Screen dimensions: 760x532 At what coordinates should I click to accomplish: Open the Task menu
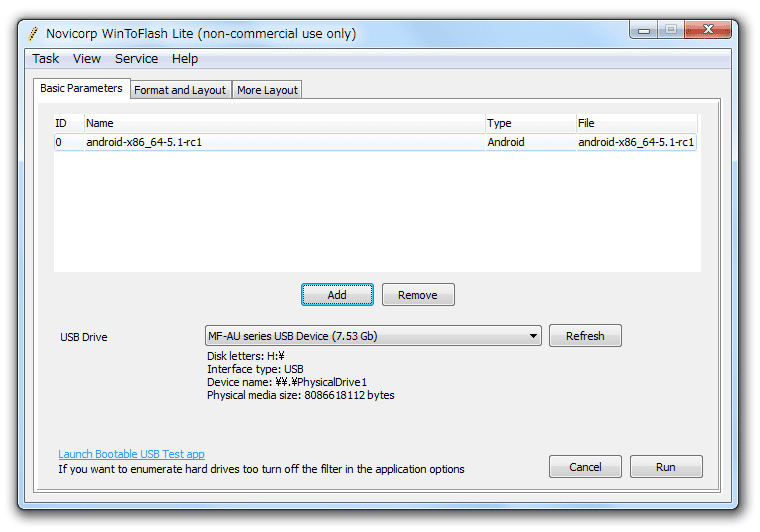pyautogui.click(x=46, y=59)
